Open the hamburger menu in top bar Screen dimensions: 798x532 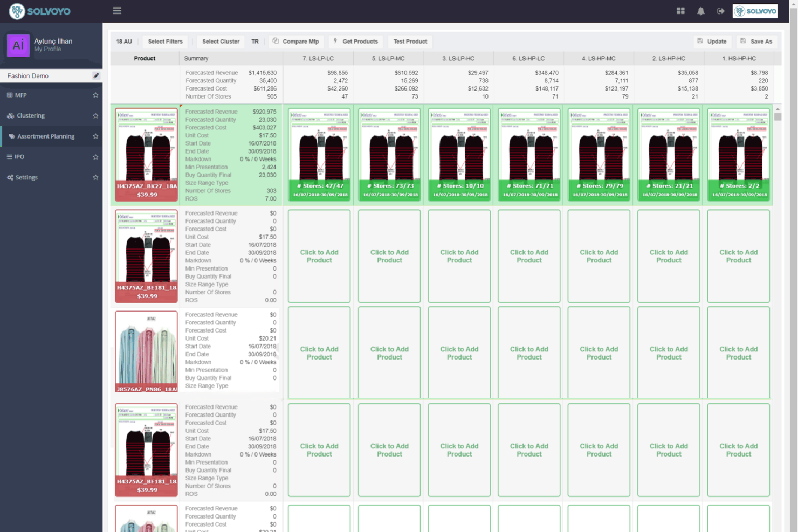click(x=117, y=11)
